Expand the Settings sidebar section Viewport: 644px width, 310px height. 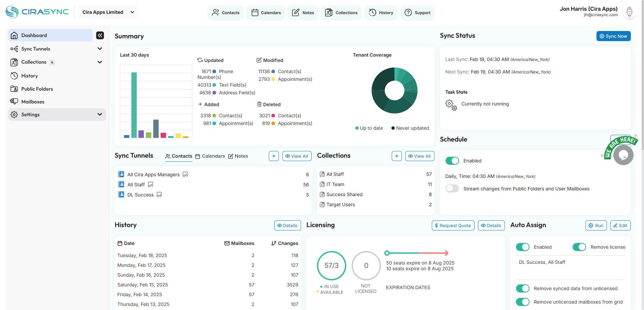(x=100, y=115)
